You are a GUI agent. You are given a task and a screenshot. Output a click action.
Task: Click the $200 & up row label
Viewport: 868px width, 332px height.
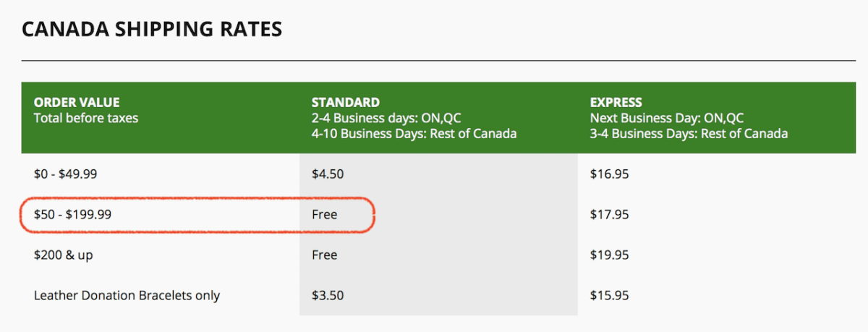(63, 255)
